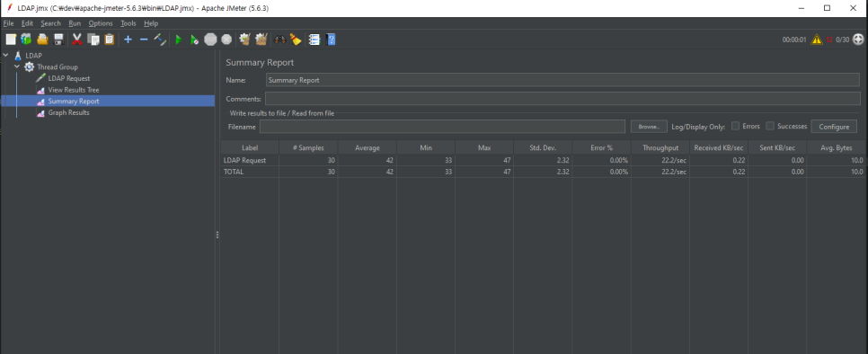The image size is (868, 354).
Task: Open the Function Helper dialog icon
Action: pyautogui.click(x=314, y=40)
